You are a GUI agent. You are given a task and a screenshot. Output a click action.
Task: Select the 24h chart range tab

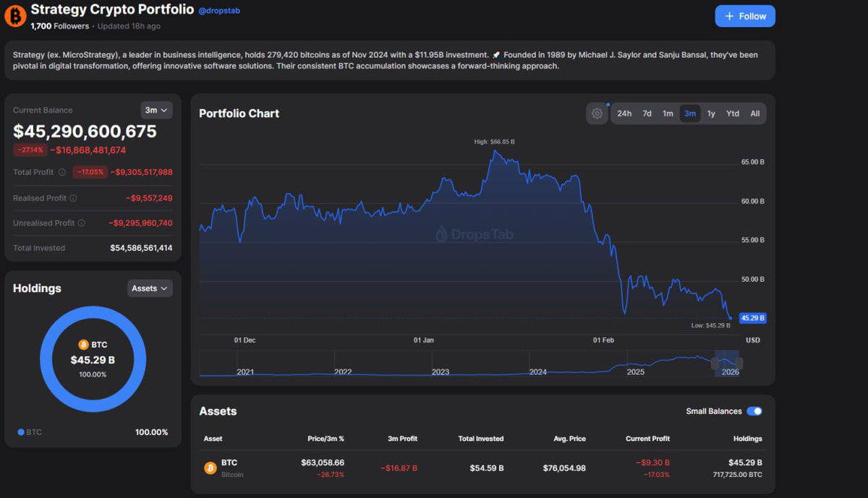tap(624, 113)
